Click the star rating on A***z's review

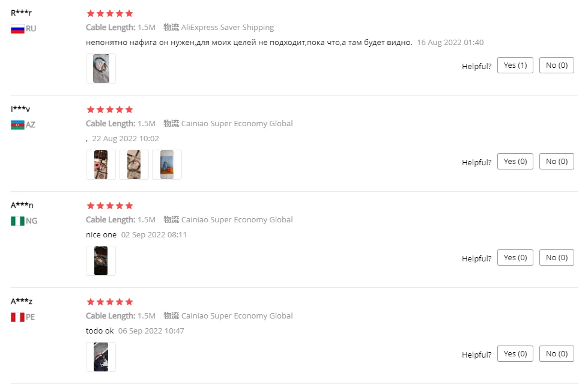coord(110,302)
